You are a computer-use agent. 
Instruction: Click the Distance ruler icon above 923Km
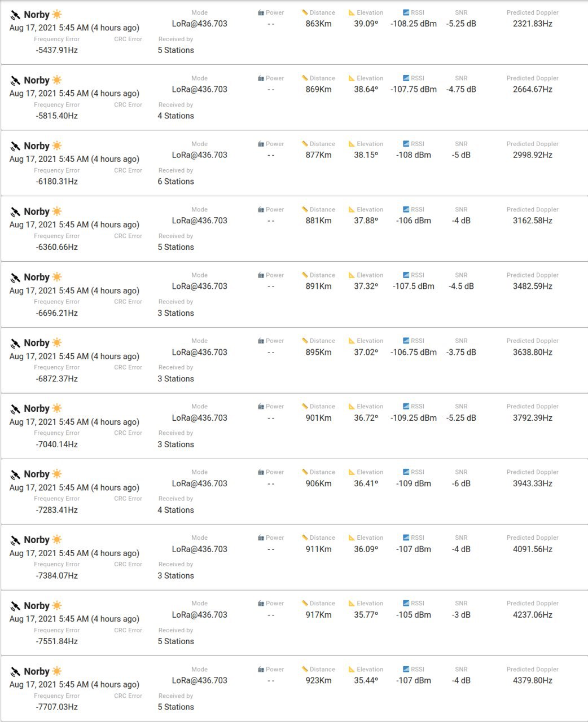coord(305,669)
